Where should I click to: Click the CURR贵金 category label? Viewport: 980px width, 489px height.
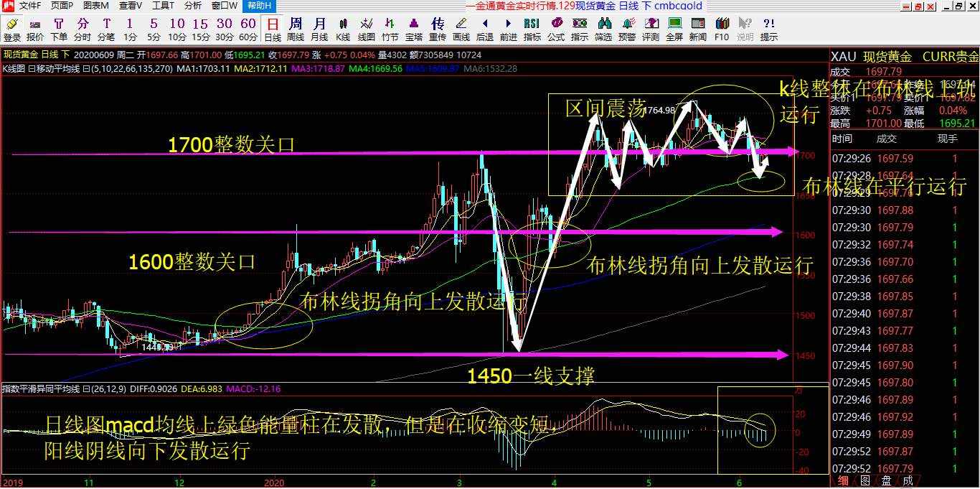pos(950,57)
